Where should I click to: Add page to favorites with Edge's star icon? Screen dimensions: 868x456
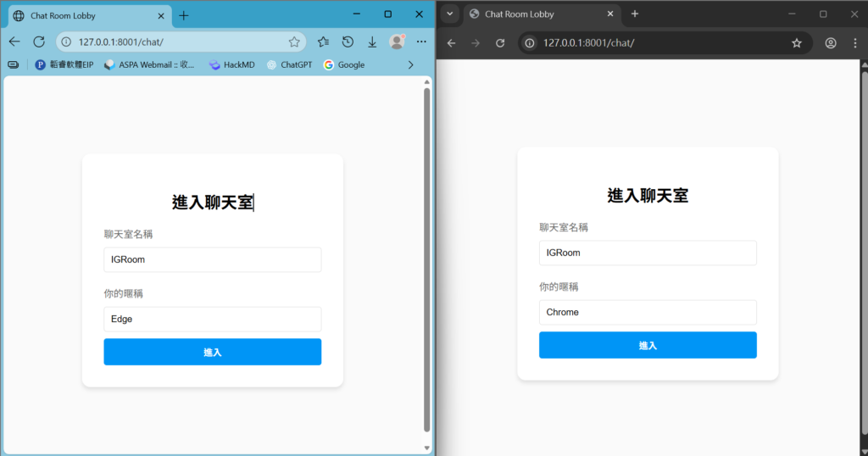(x=294, y=42)
